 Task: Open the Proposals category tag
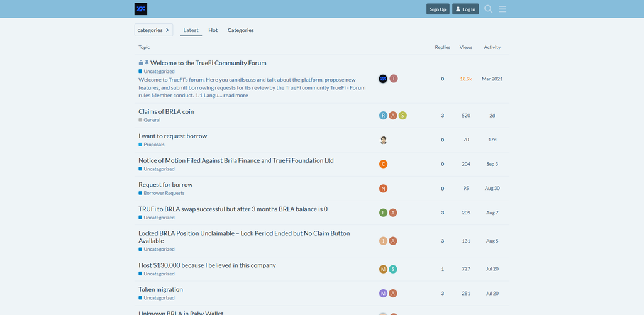pos(152,145)
